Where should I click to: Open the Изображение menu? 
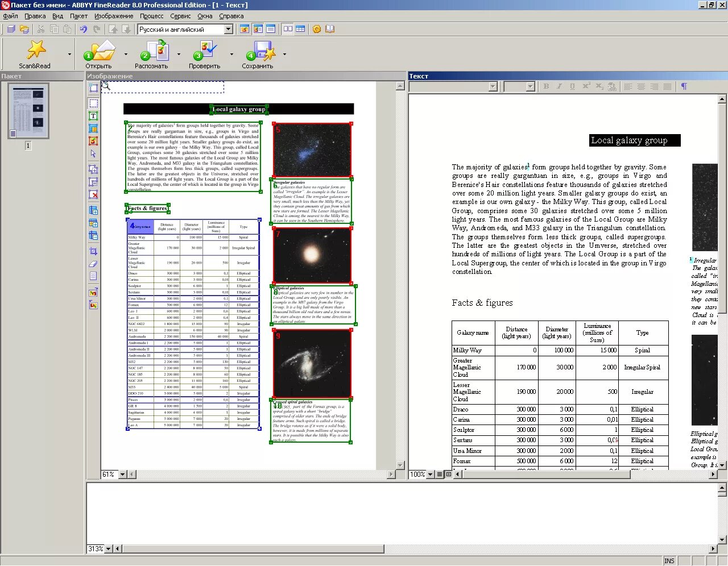click(114, 16)
